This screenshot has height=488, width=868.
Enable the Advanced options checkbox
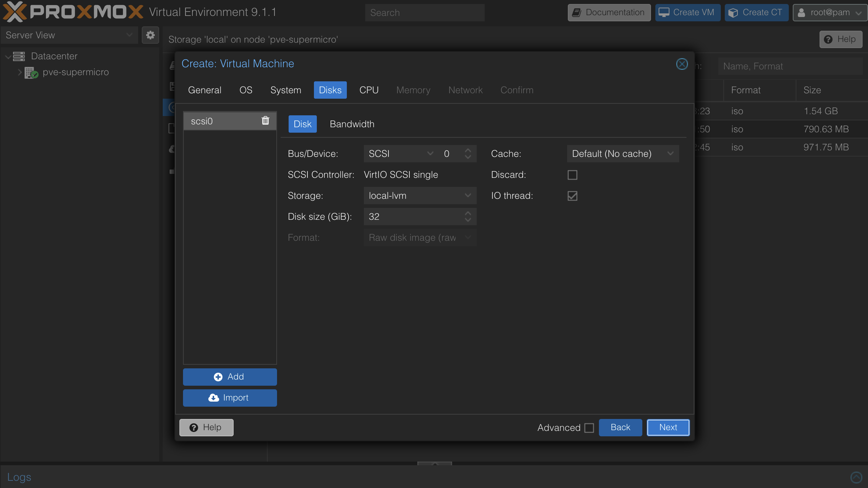pyautogui.click(x=589, y=428)
